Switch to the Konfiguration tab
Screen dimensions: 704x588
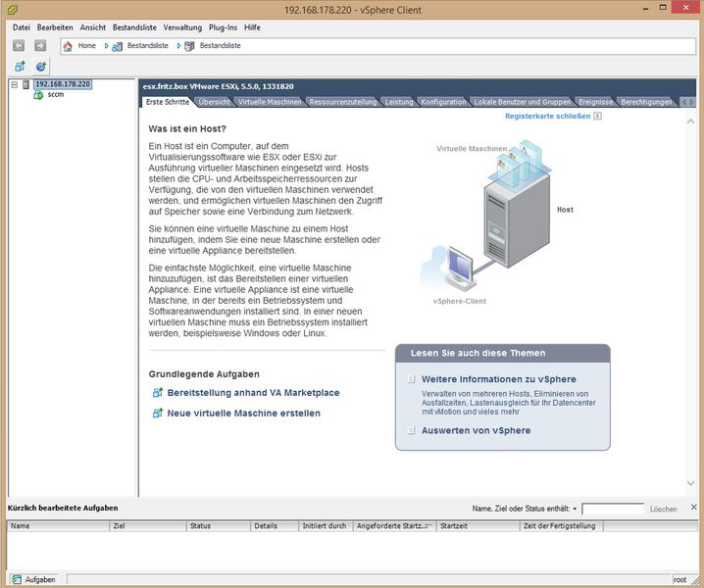(443, 102)
